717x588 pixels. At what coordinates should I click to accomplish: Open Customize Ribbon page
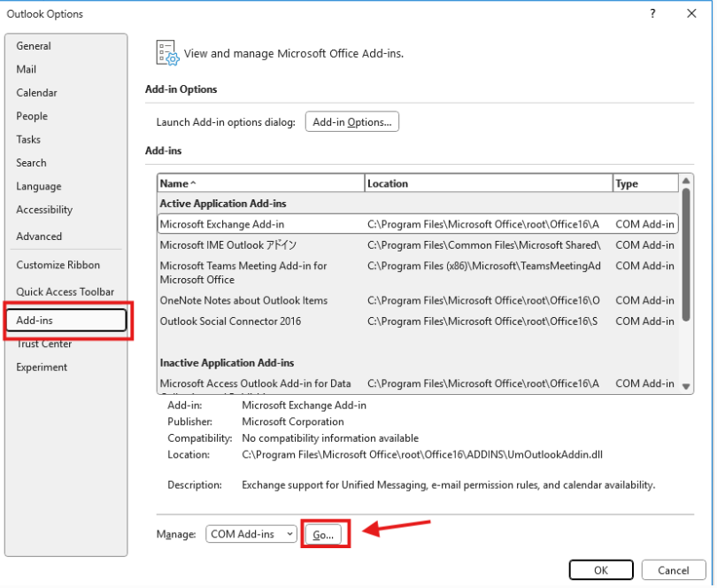(x=58, y=265)
